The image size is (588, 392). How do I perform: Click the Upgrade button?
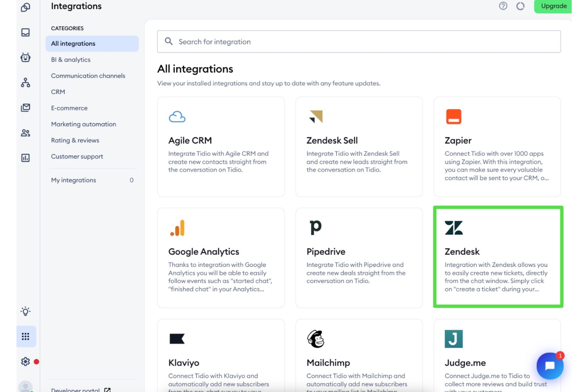553,6
